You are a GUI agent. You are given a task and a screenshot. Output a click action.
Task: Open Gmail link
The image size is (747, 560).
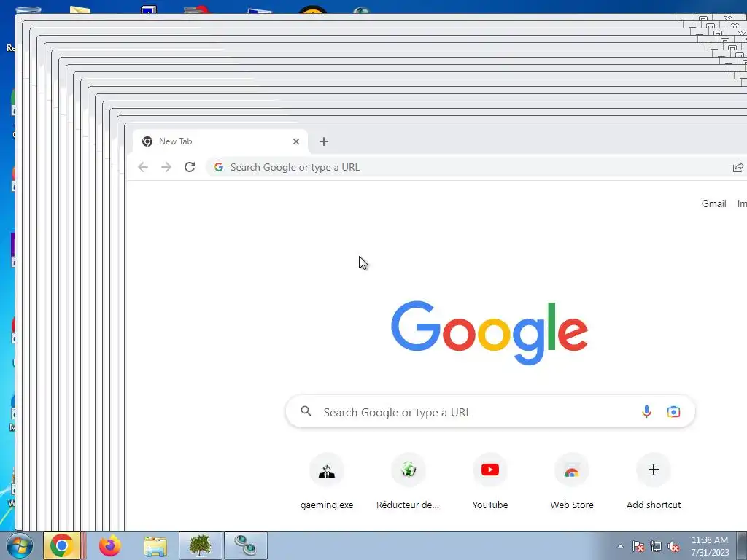pos(713,204)
